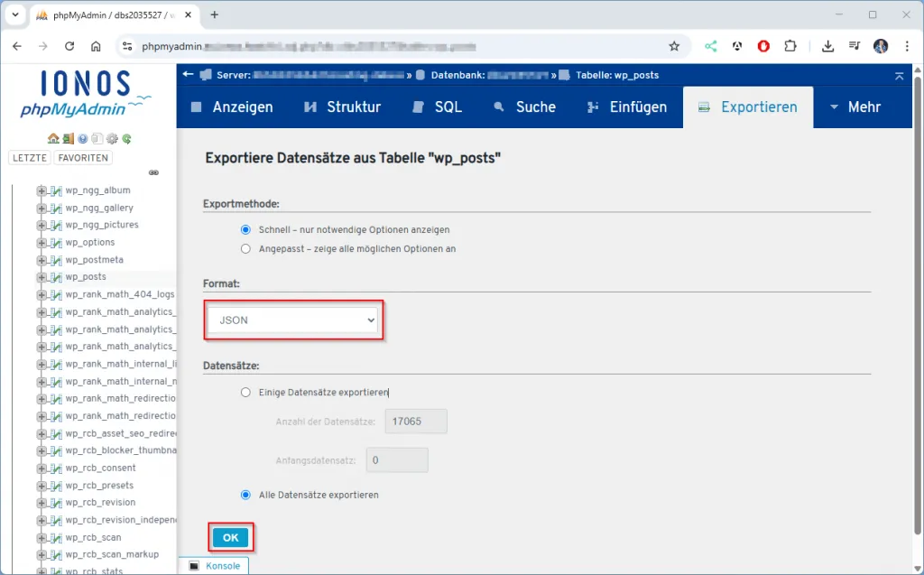The image size is (924, 575).
Task: Click the back arrow in the server breadcrumb
Action: point(187,76)
